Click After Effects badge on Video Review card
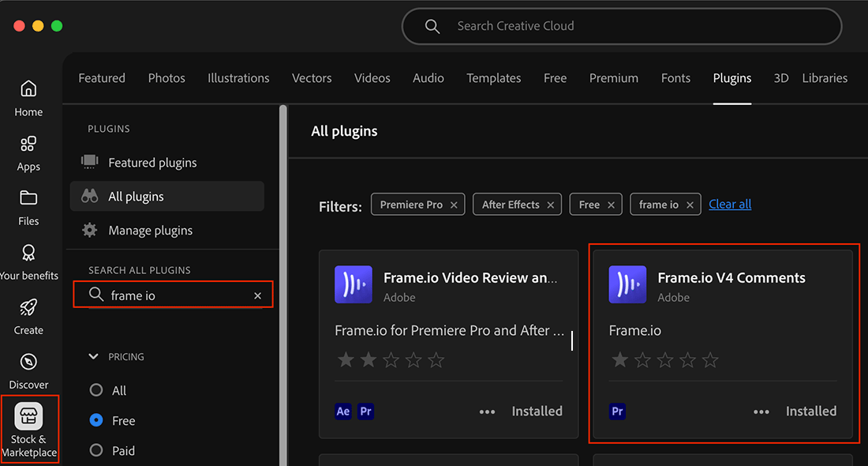Viewport: 868px width, 466px height. pos(343,412)
